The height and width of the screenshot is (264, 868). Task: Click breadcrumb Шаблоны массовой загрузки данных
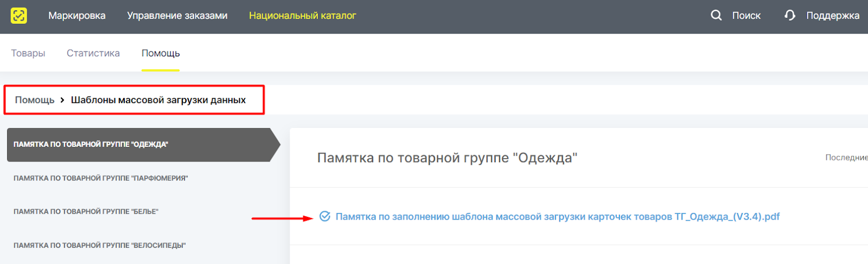click(x=158, y=100)
